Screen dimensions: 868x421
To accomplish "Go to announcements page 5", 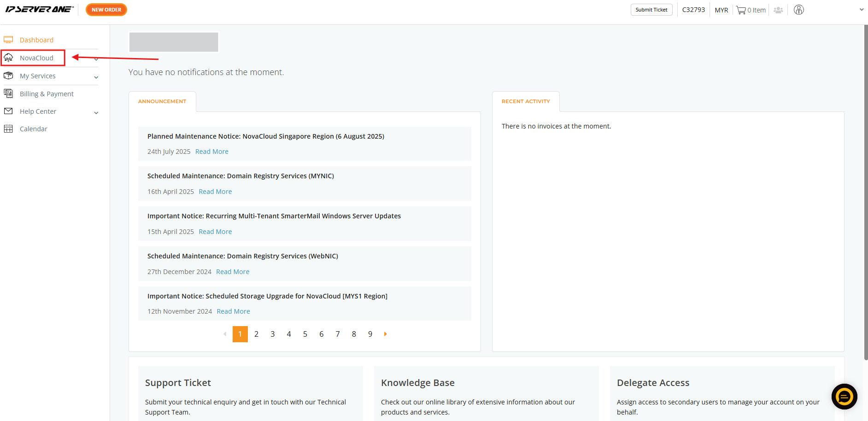I will (305, 334).
